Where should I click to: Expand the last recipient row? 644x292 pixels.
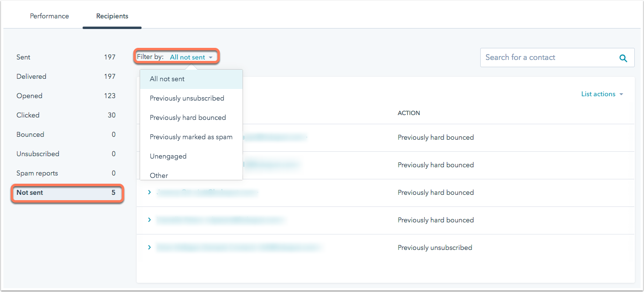(x=149, y=247)
